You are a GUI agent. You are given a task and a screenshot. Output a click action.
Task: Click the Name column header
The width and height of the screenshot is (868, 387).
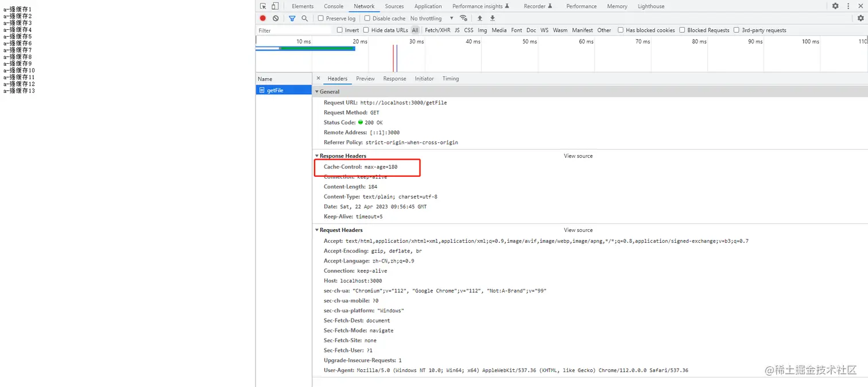coord(284,79)
